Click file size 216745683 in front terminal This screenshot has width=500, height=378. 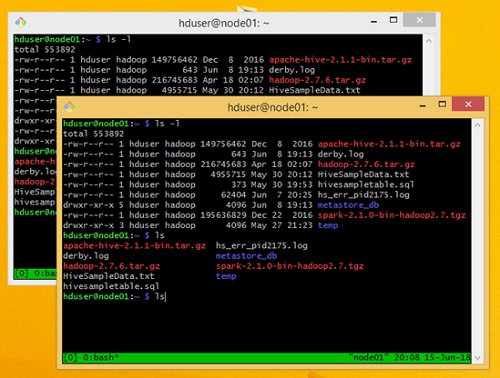point(223,164)
